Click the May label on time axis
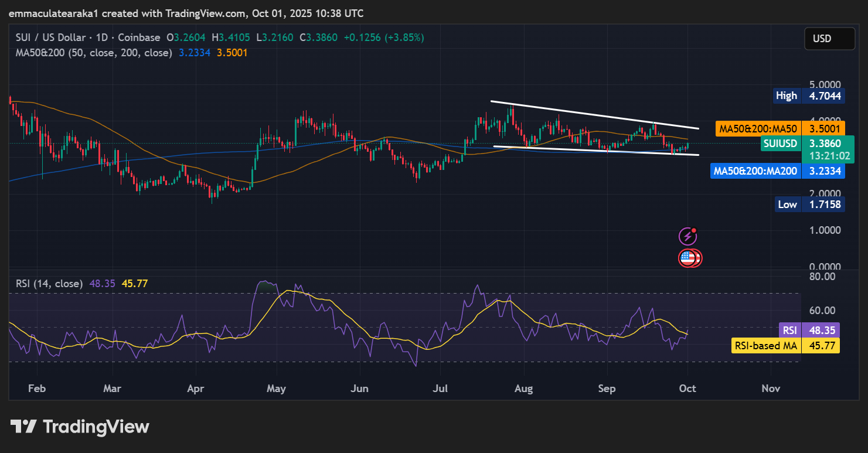 (x=276, y=389)
